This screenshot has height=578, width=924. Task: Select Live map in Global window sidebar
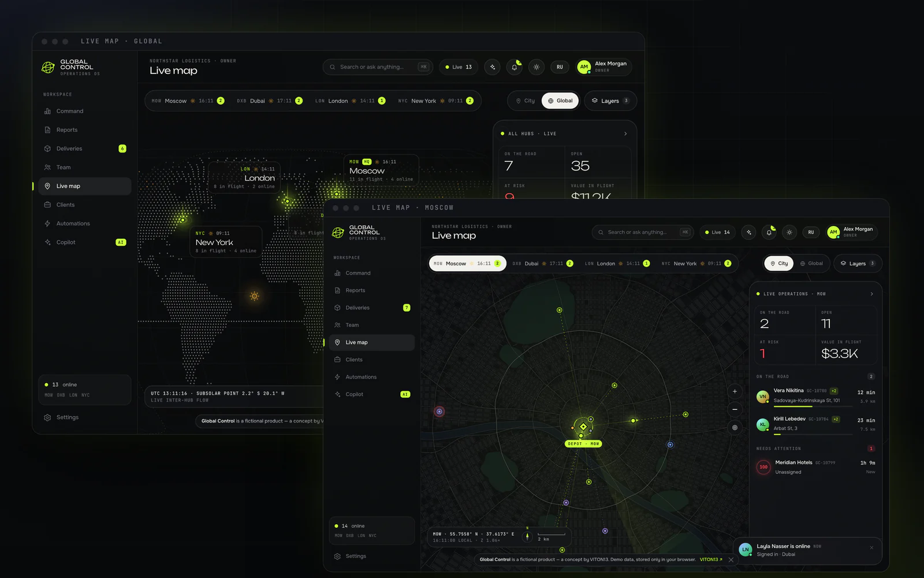[85, 186]
